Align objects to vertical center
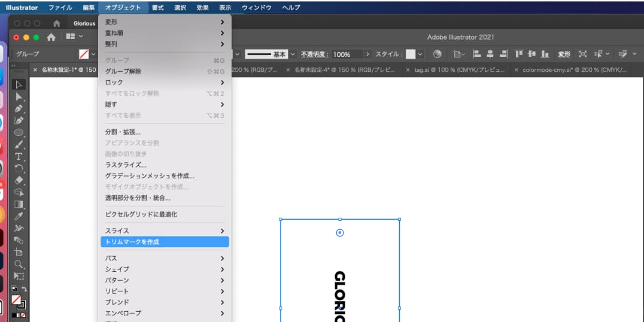 click(x=532, y=54)
